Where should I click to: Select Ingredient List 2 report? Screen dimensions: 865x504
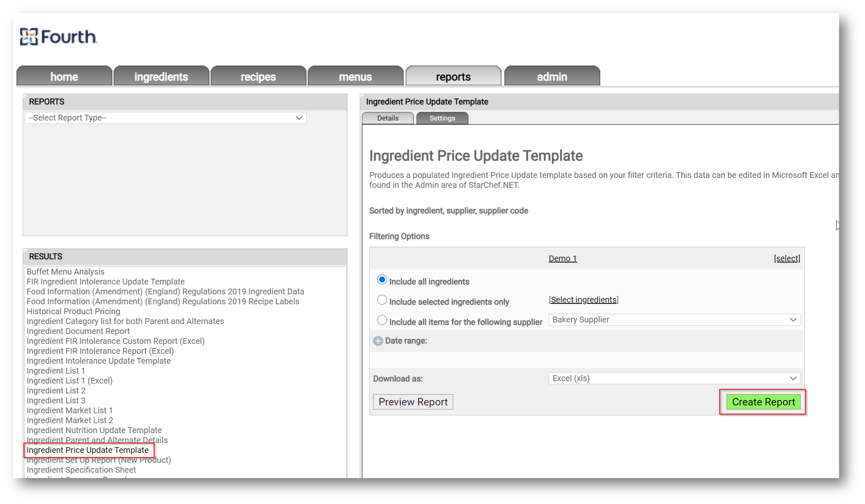pos(56,390)
